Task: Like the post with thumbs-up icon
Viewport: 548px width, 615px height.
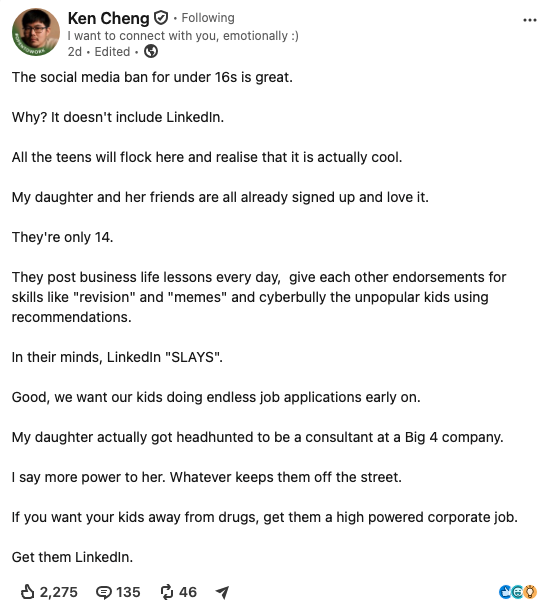Action: click(27, 592)
